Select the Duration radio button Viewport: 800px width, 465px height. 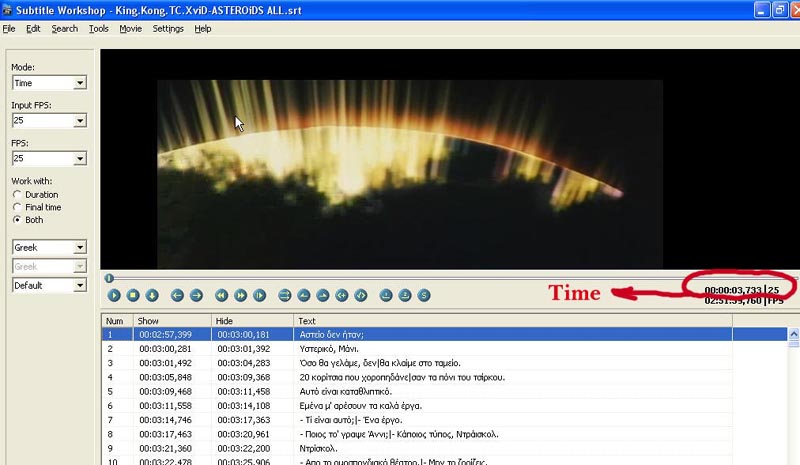(17, 194)
